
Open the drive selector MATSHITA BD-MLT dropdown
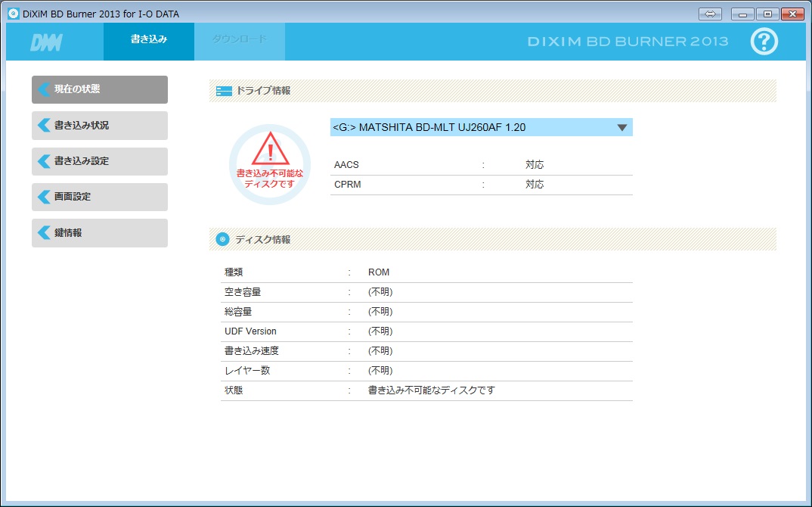tap(481, 127)
